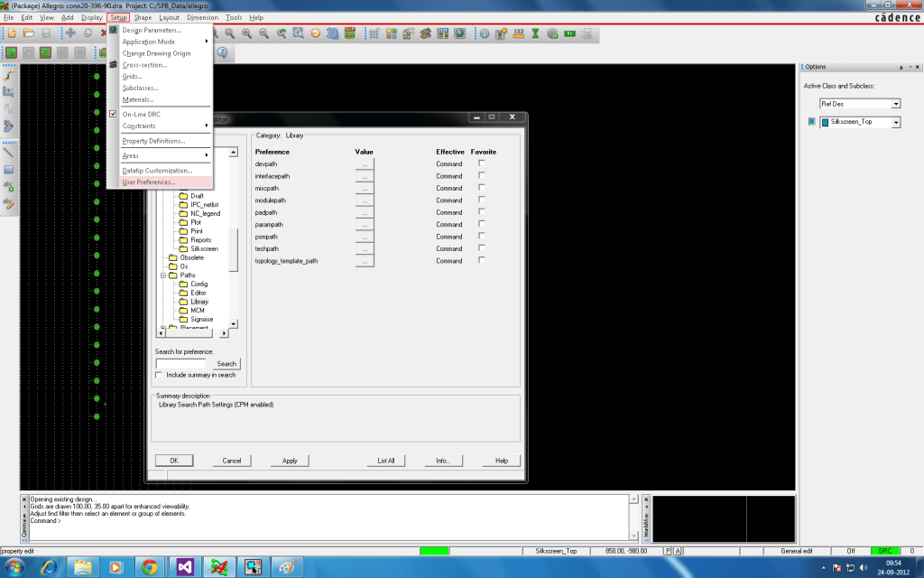Open the blue question mark help icon
Viewport: 924px width, 578px height.
[x=222, y=52]
